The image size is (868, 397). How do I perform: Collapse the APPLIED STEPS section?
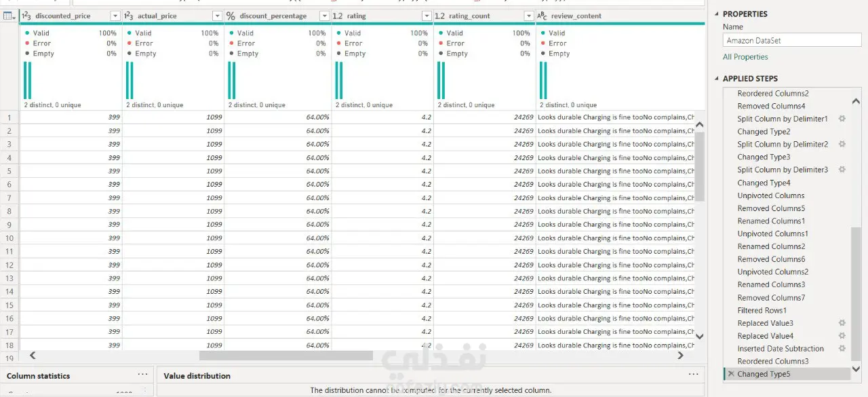click(x=717, y=79)
